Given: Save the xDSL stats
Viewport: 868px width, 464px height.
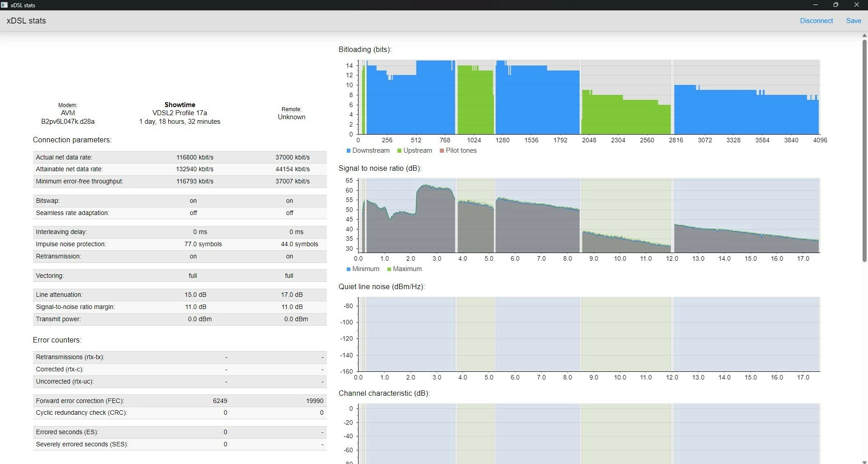Looking at the screenshot, I should (854, 21).
